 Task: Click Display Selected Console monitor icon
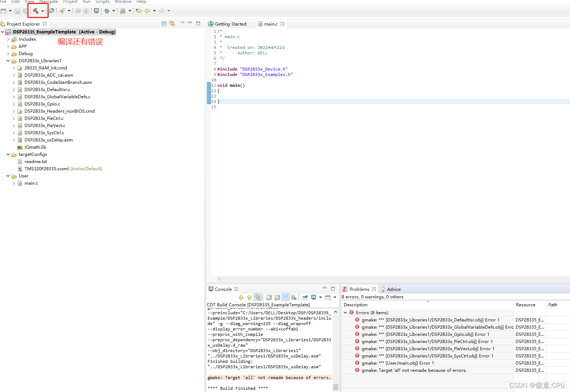313,297
